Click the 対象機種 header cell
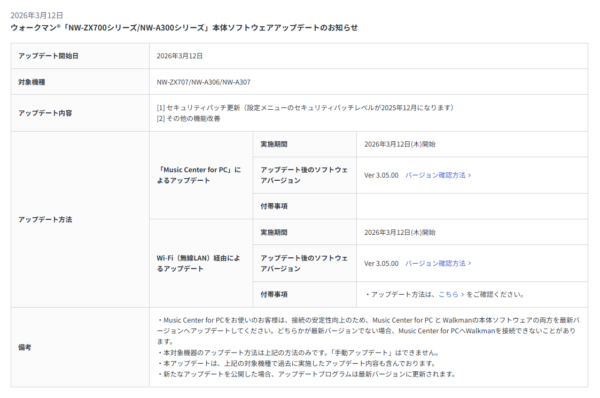The image size is (600, 398). pos(80,82)
